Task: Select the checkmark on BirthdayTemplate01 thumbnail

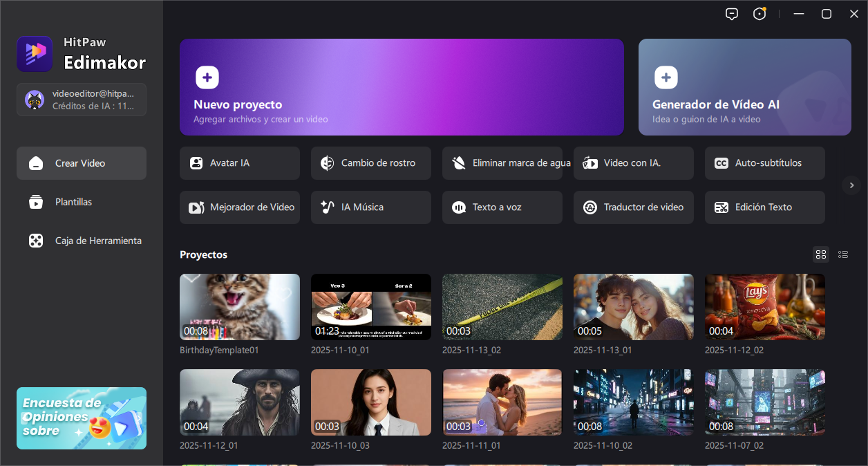Action: 191,279
